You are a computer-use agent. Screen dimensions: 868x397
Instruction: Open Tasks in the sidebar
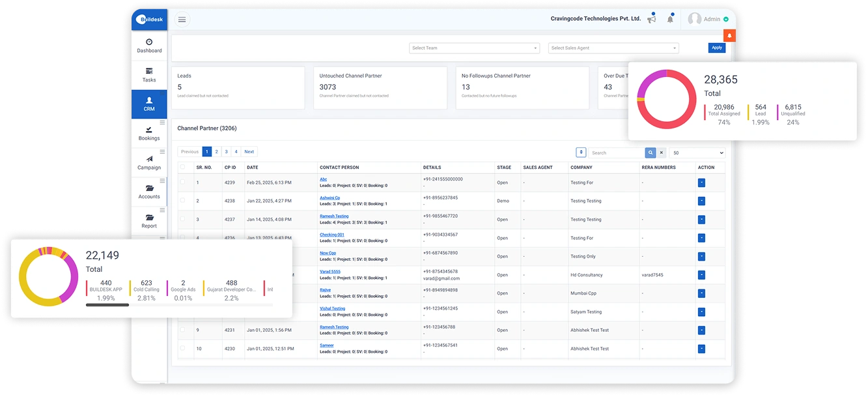click(x=149, y=75)
